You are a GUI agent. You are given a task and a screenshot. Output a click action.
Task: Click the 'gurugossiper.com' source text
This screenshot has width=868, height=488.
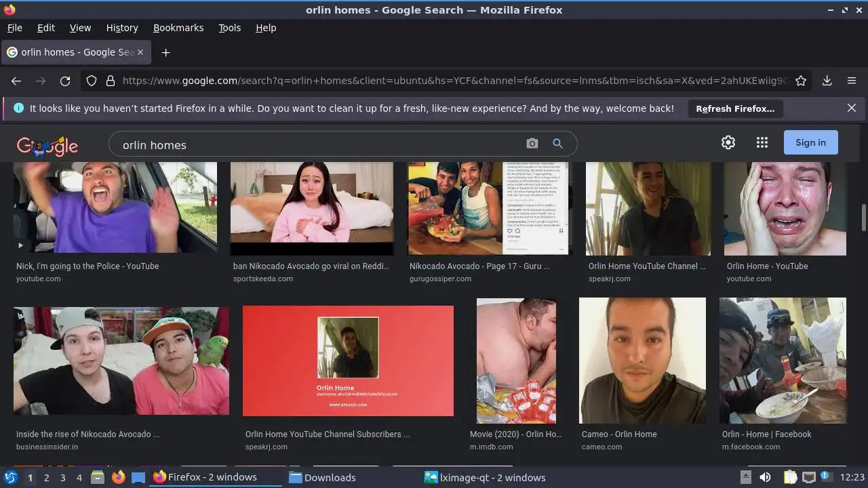pyautogui.click(x=441, y=279)
